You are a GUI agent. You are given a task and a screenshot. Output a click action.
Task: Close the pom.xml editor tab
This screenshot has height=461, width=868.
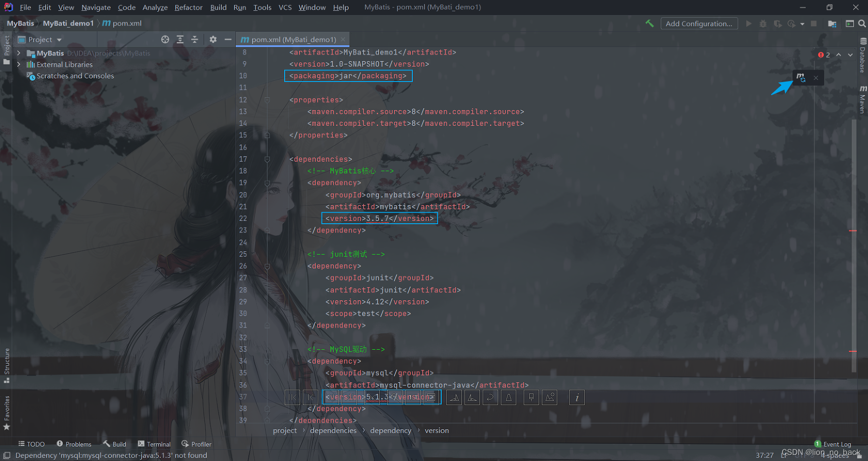click(x=343, y=40)
